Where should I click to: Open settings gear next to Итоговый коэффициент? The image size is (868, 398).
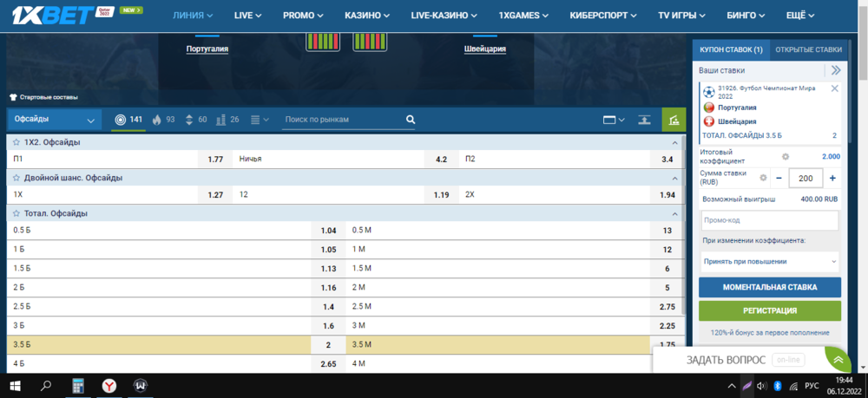pos(785,156)
